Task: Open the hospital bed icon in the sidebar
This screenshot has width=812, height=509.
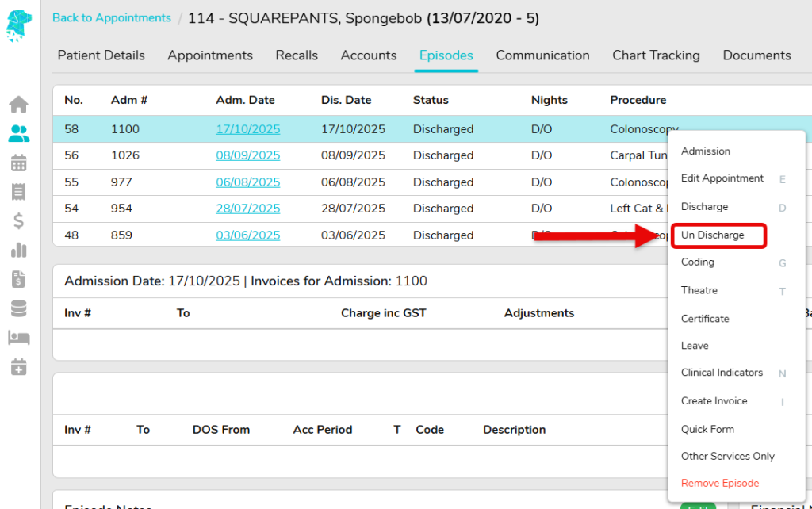Action: (x=18, y=338)
